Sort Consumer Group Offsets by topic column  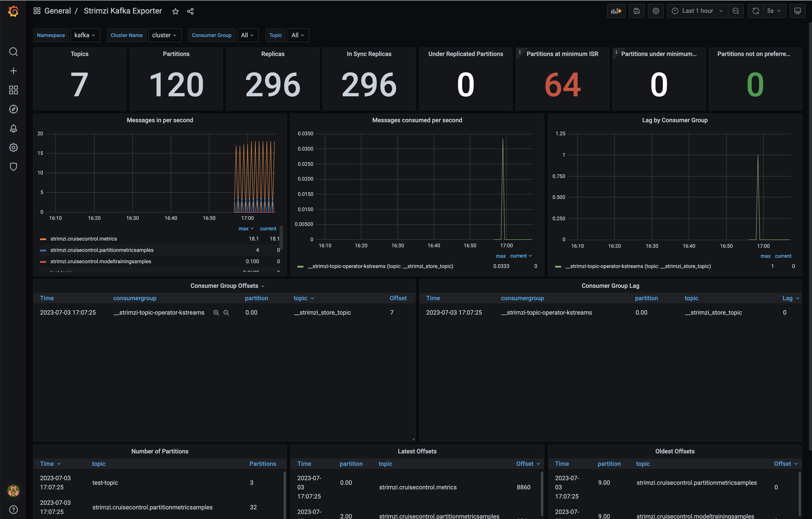[304, 298]
